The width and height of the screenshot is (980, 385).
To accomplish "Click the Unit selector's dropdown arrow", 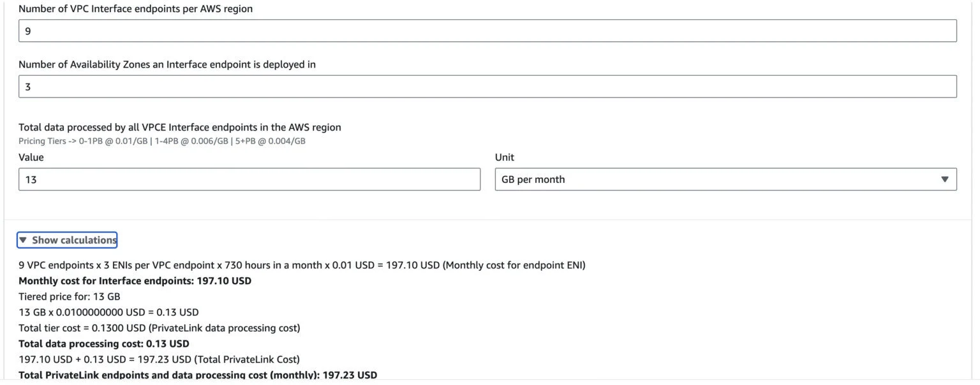I will click(x=945, y=180).
